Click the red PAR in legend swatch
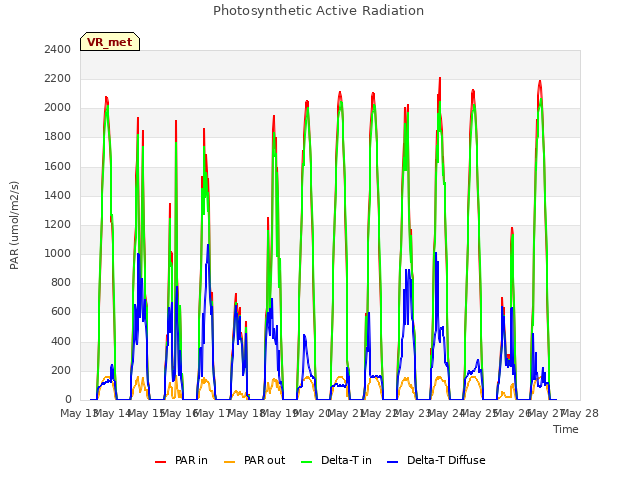The height and width of the screenshot is (480, 640). coord(160,461)
